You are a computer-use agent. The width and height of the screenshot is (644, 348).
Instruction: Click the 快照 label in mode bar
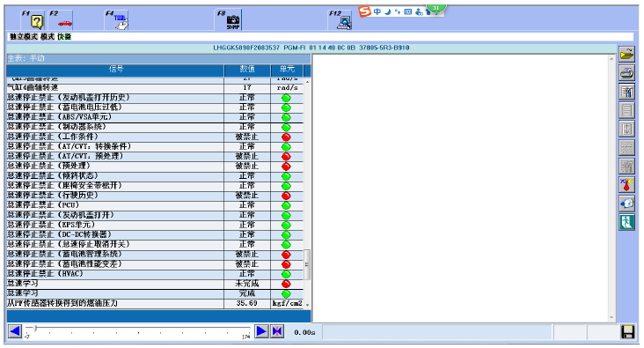coord(64,37)
